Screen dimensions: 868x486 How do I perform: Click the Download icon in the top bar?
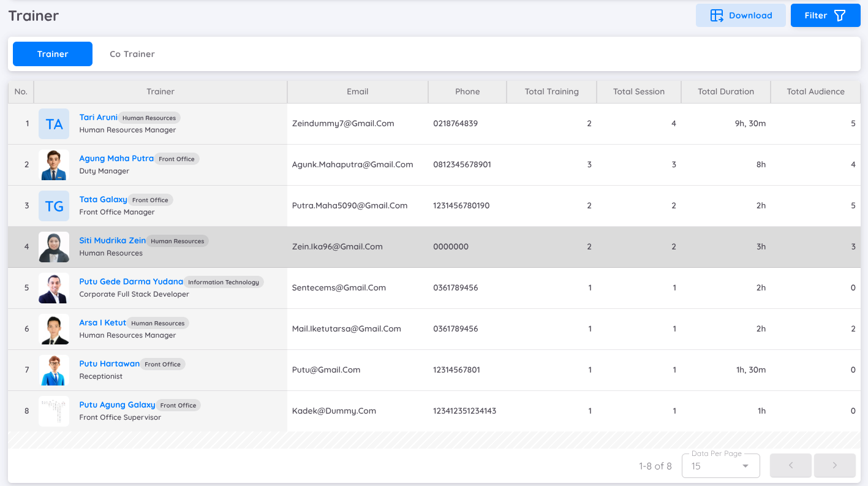click(716, 15)
